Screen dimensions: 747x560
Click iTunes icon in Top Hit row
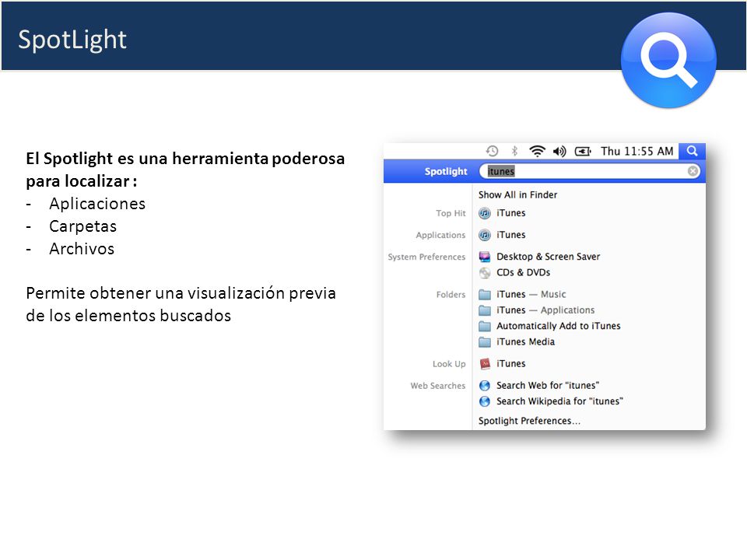tap(485, 213)
